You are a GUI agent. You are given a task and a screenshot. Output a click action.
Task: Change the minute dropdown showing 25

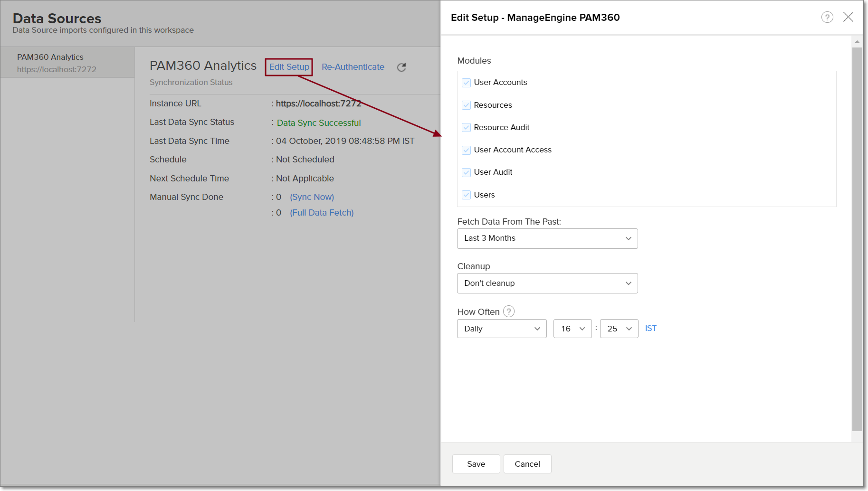(619, 329)
